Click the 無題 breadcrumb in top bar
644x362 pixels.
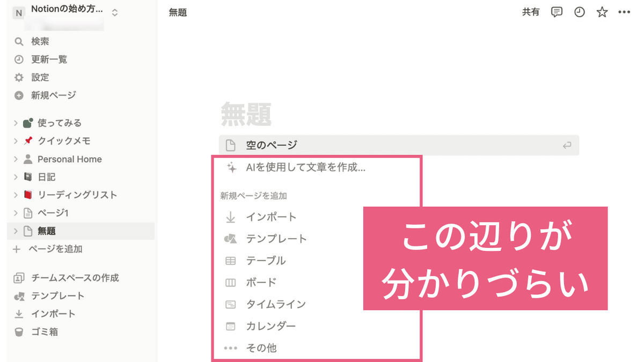pyautogui.click(x=178, y=12)
